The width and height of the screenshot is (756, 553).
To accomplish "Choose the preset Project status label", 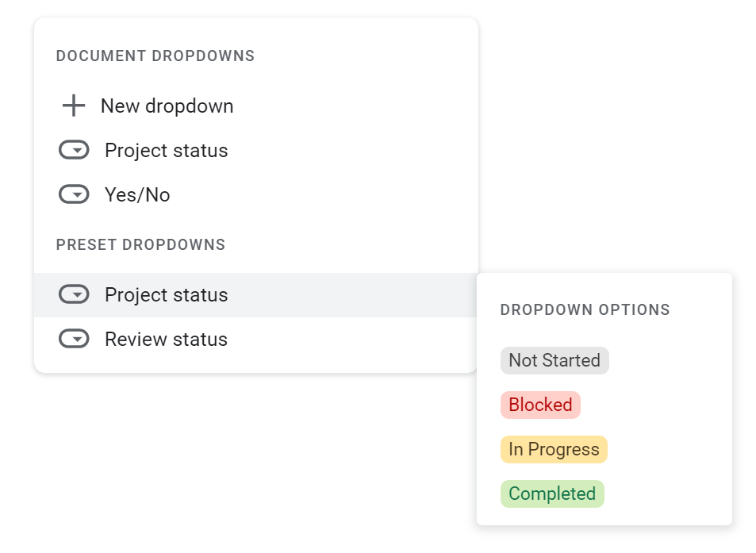I will tap(166, 295).
